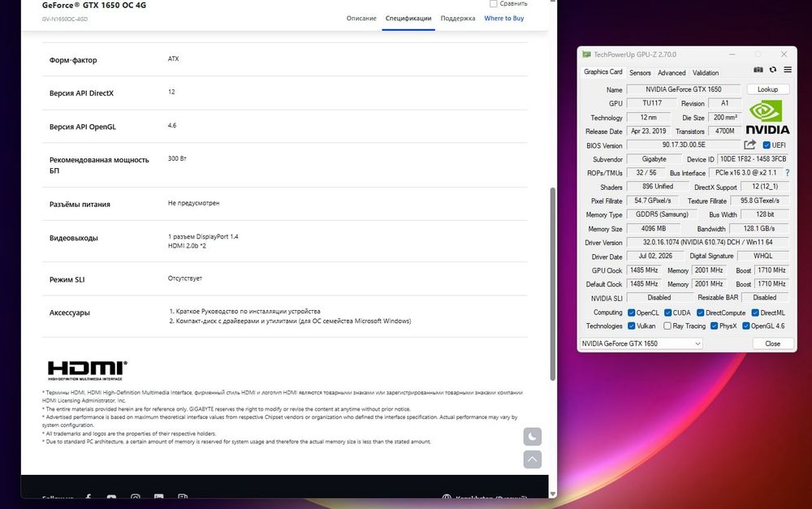Click the TU117 GPU field
812x509 pixels.
pos(652,103)
